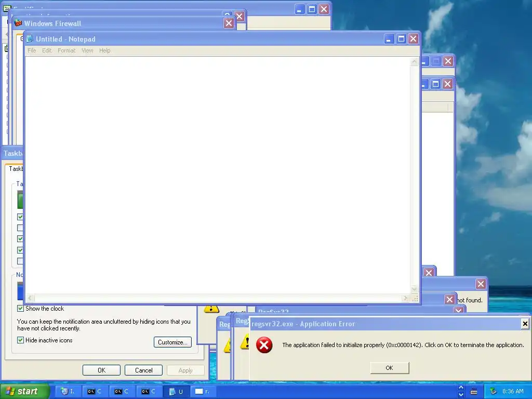This screenshot has width=532, height=399.
Task: Click the up arrow beside the tray keyboard icon
Action: click(461, 388)
